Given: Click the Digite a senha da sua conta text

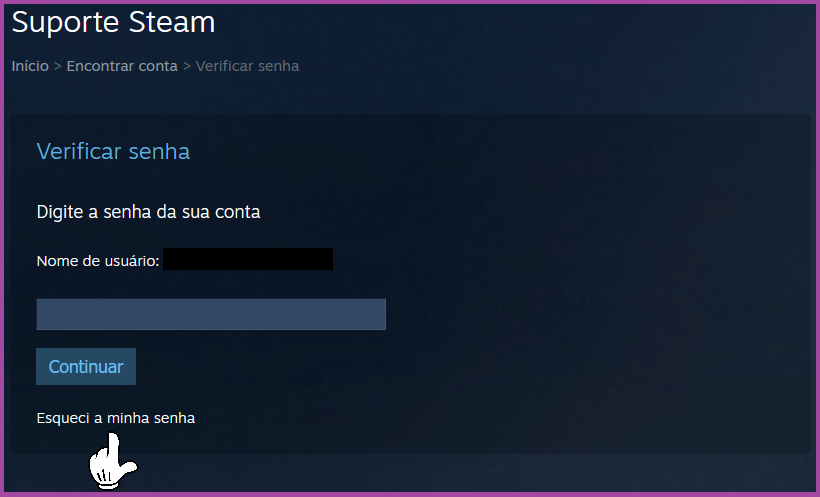Looking at the screenshot, I should click(149, 212).
